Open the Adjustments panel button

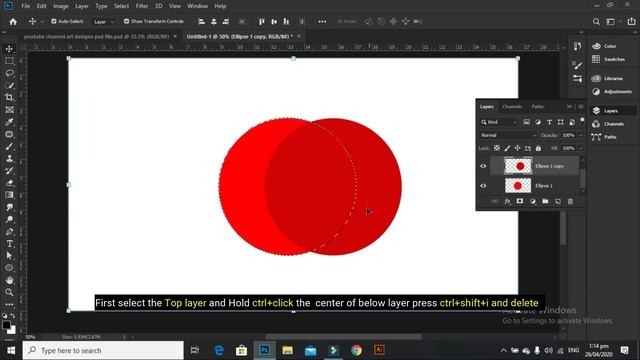click(612, 91)
